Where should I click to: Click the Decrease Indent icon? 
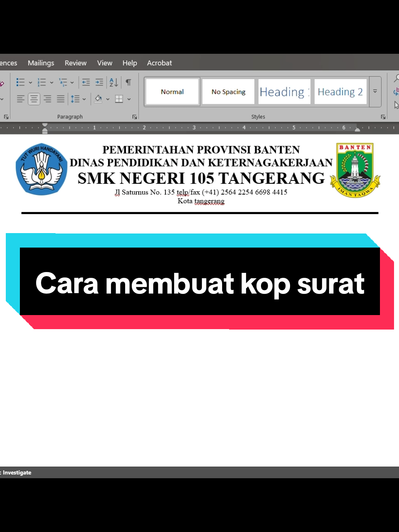pyautogui.click(x=86, y=82)
